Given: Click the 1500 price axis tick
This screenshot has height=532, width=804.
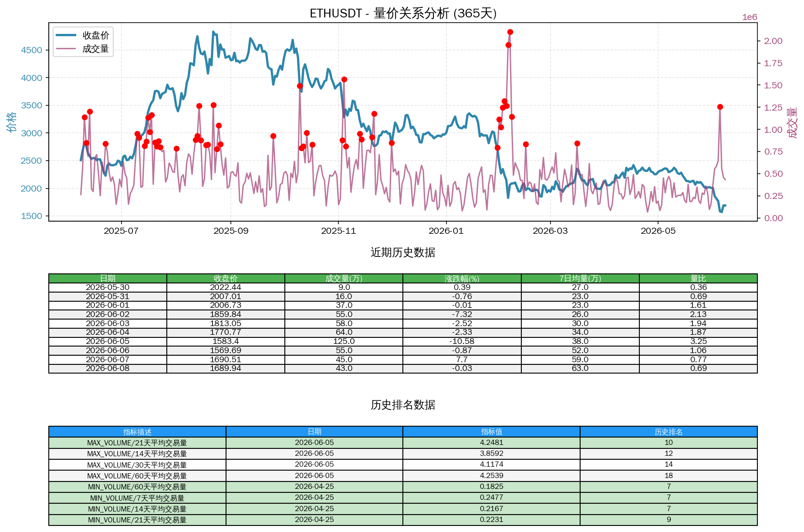Looking at the screenshot, I should pos(32,216).
